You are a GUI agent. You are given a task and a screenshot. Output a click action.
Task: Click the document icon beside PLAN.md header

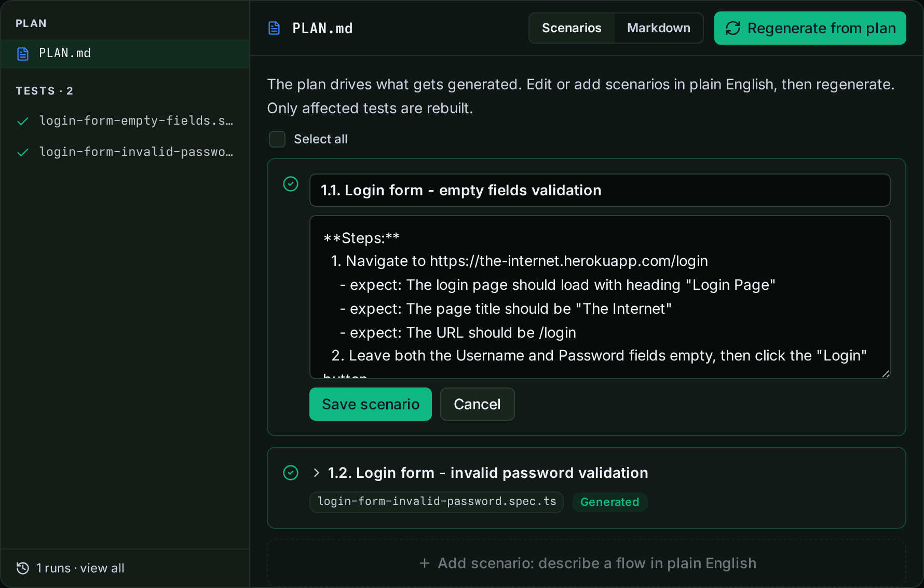274,28
